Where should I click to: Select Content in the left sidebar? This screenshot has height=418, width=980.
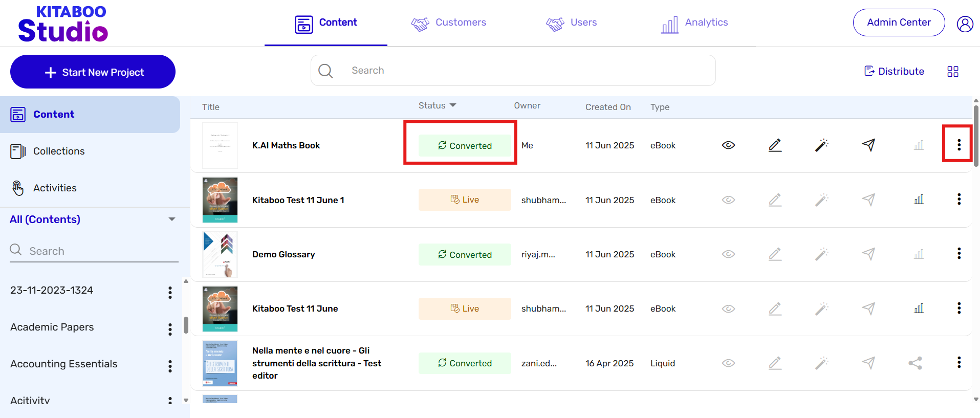point(90,115)
